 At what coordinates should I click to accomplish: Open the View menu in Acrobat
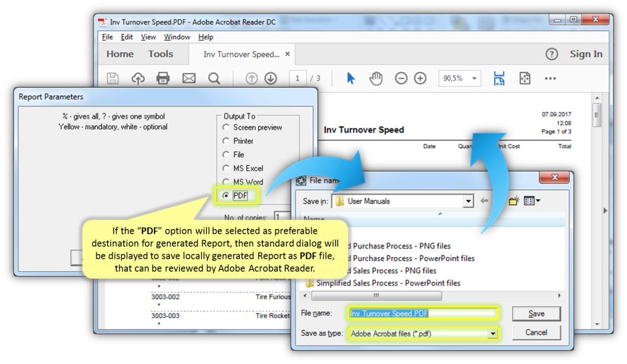tap(148, 37)
